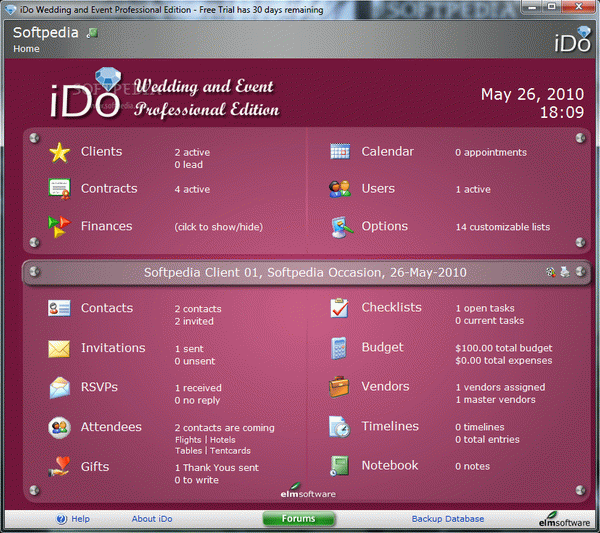
Task: Click the Help link text
Action: pyautogui.click(x=80, y=519)
